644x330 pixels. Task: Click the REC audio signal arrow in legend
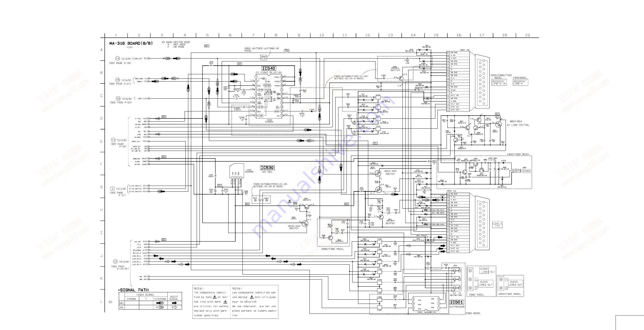(174, 303)
